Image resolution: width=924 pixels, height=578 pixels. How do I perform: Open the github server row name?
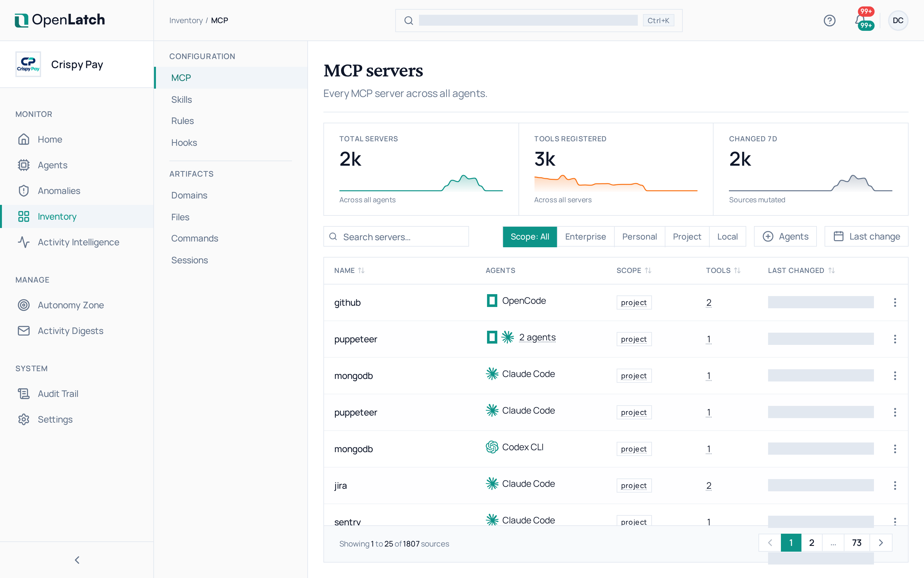pyautogui.click(x=347, y=302)
